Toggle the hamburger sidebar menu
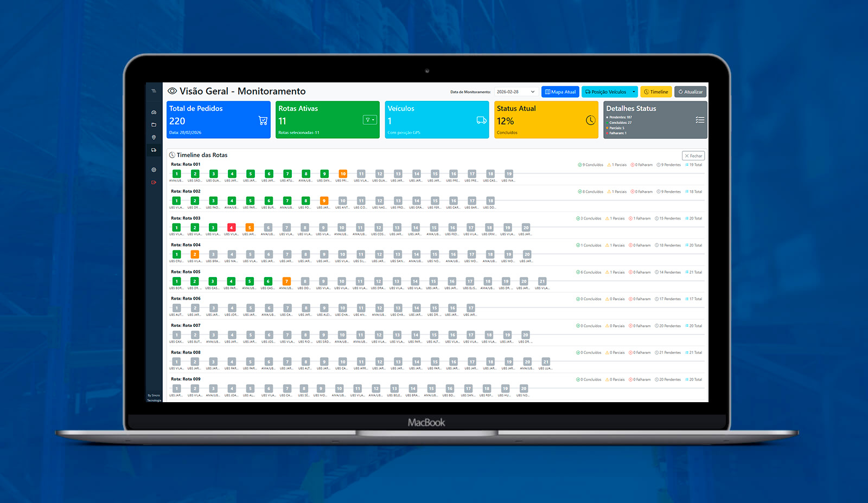 coord(154,91)
